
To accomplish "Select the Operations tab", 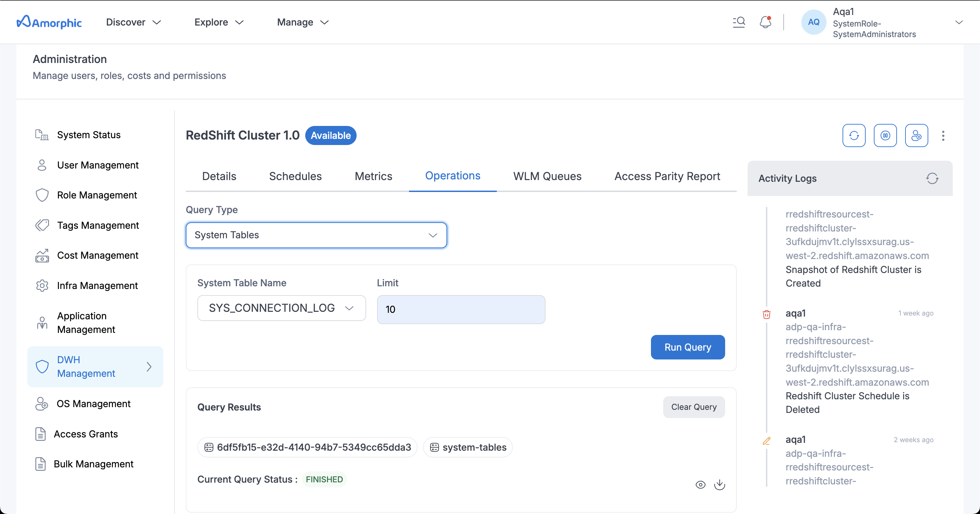I will [x=453, y=176].
